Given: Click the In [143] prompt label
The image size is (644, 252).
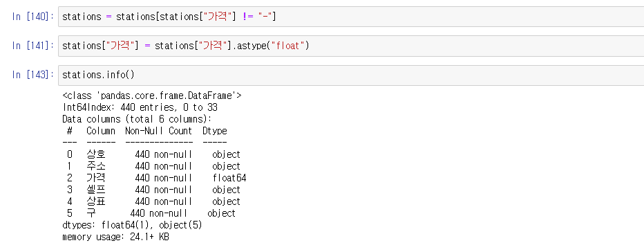Looking at the screenshot, I should (32, 75).
